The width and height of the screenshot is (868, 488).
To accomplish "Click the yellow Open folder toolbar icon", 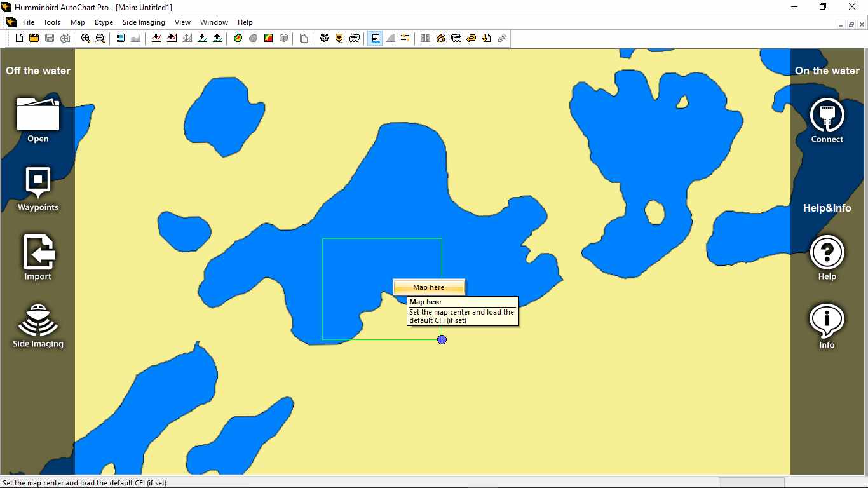I will tap(34, 38).
